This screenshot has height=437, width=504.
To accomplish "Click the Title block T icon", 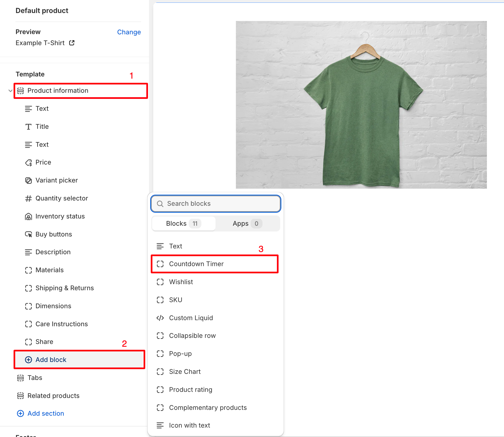I will (28, 127).
